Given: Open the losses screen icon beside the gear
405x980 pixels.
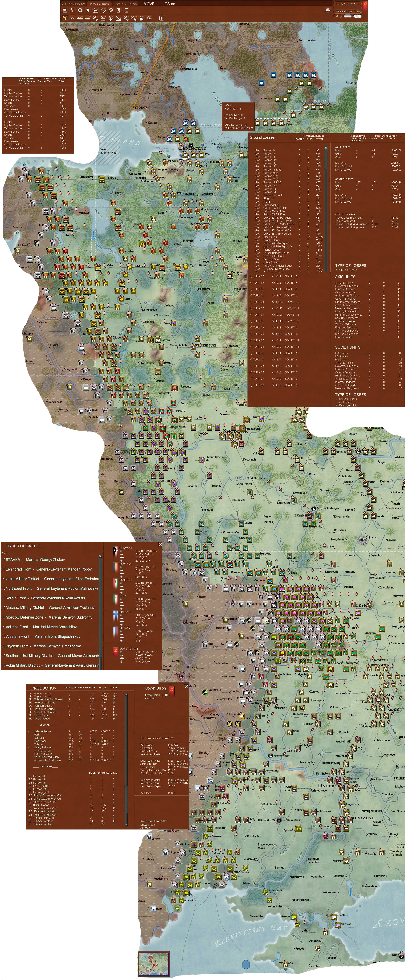Looking at the screenshot, I should coord(72,10).
